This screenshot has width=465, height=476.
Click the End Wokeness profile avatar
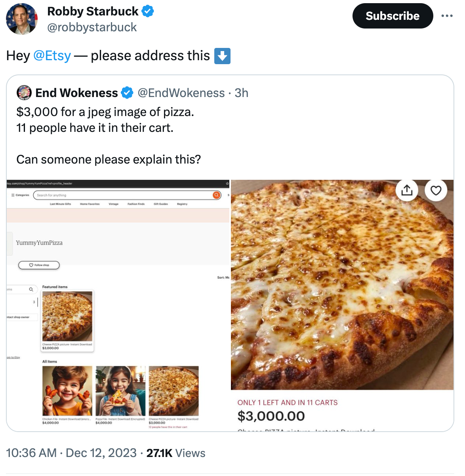pos(24,93)
